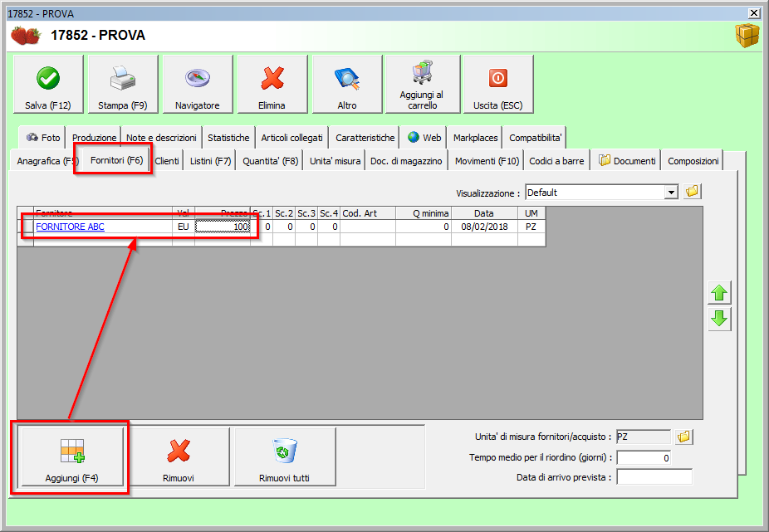Open the Codici a barre tab
Screen dimensions: 769x532
click(x=556, y=161)
